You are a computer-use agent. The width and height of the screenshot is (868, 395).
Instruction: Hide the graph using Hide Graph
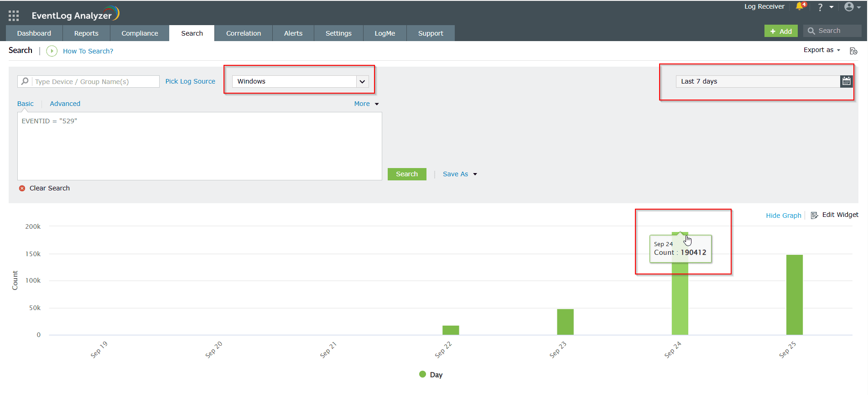pyautogui.click(x=783, y=216)
